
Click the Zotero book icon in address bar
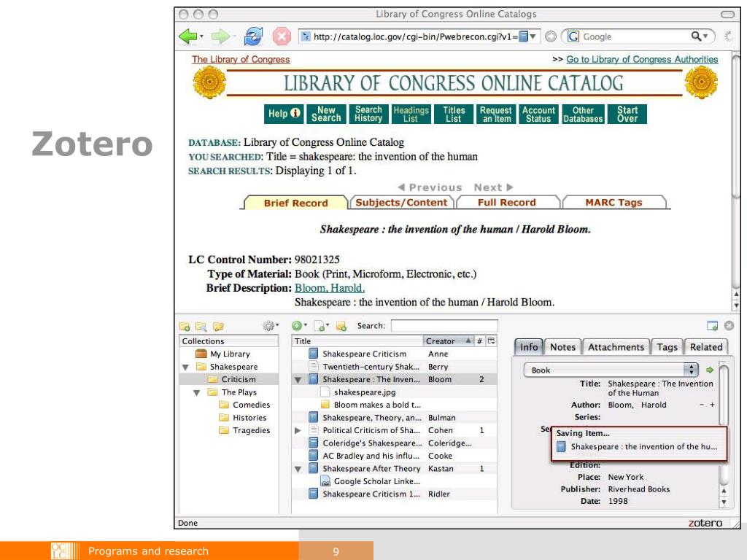[x=523, y=36]
